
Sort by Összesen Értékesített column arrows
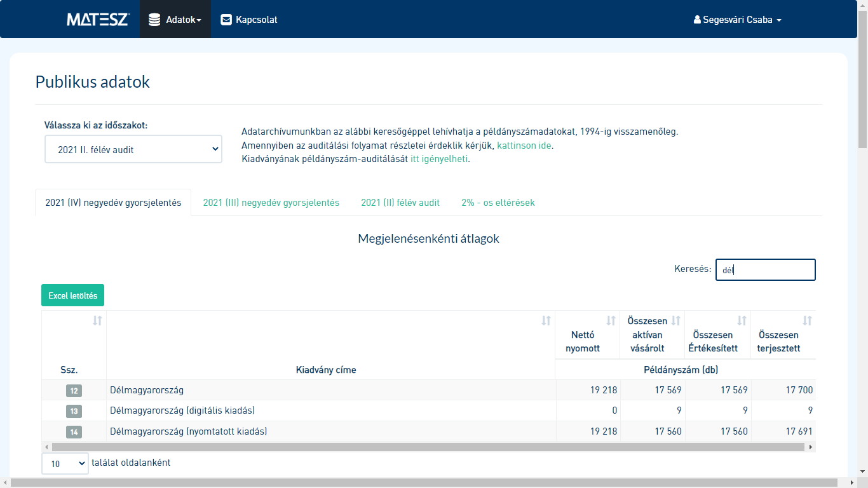click(742, 321)
